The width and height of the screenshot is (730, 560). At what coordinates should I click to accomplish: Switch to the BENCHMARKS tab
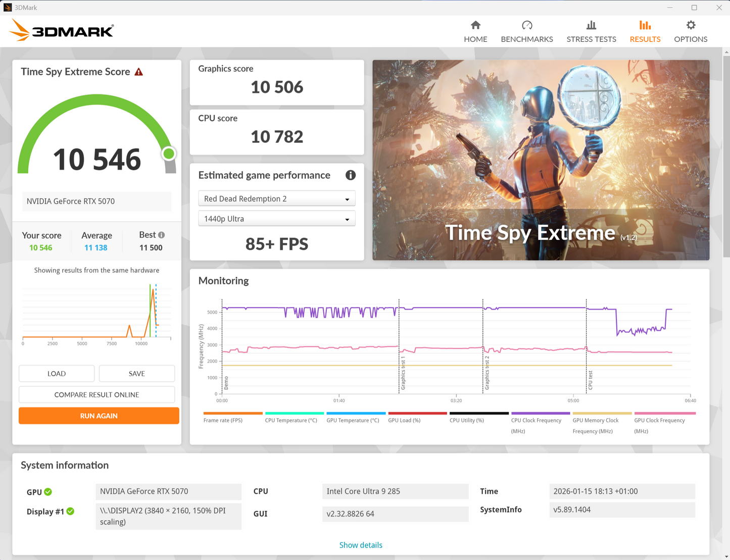coord(527,30)
